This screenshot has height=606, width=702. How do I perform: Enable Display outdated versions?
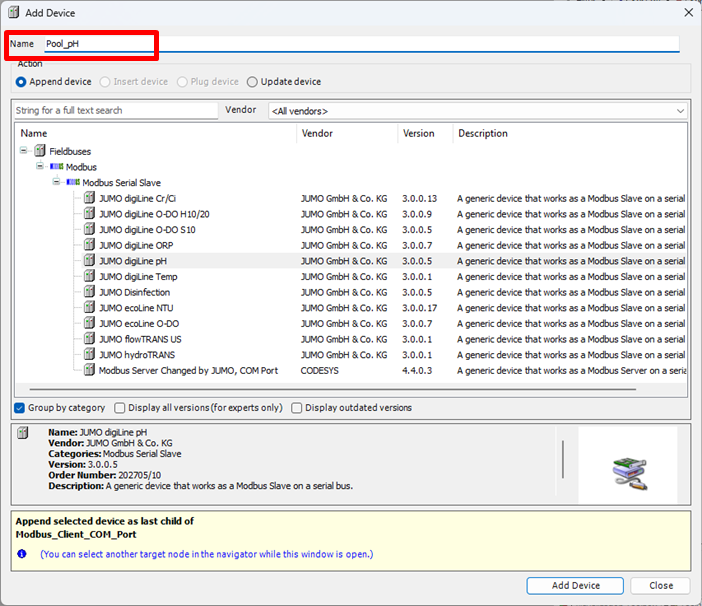[x=296, y=408]
